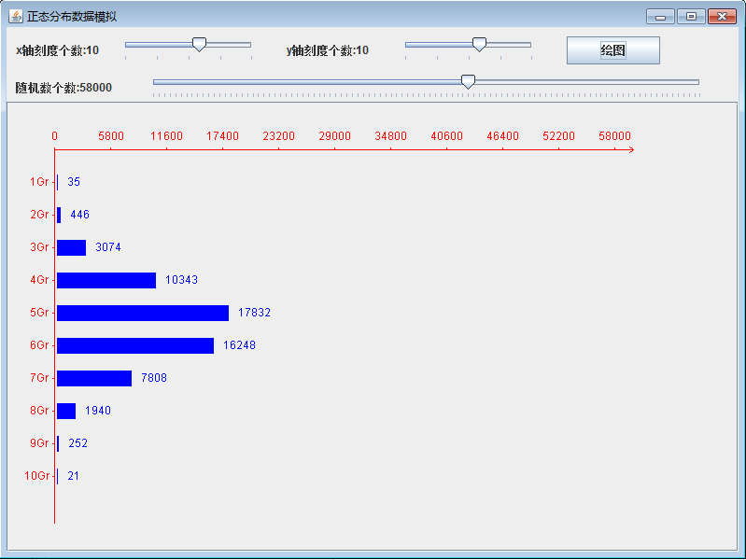Click the value label 1940
746x560 pixels.
(98, 411)
